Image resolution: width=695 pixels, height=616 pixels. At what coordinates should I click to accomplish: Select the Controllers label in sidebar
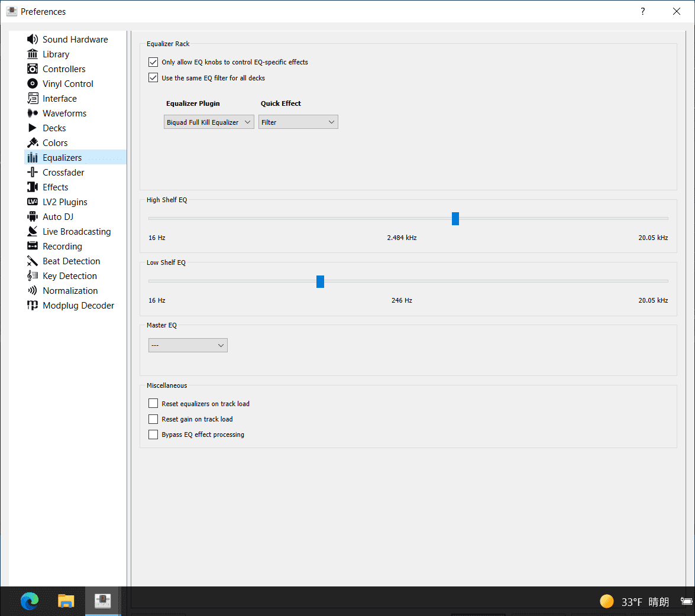pyautogui.click(x=64, y=69)
